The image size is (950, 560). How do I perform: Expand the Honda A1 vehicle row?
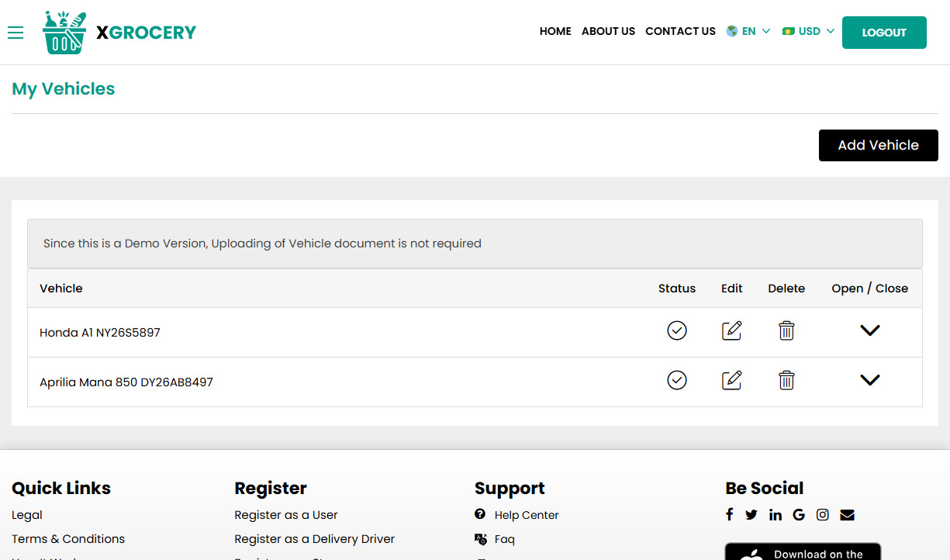(x=870, y=330)
